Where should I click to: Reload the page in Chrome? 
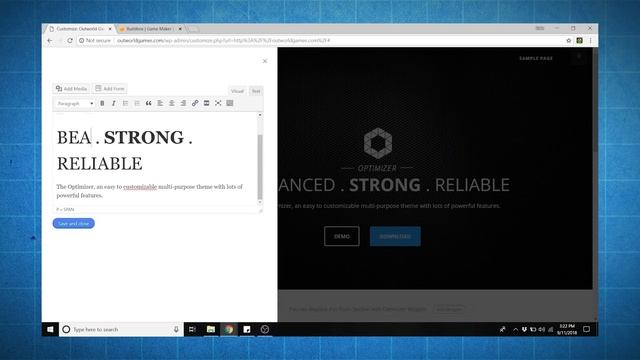click(70, 40)
